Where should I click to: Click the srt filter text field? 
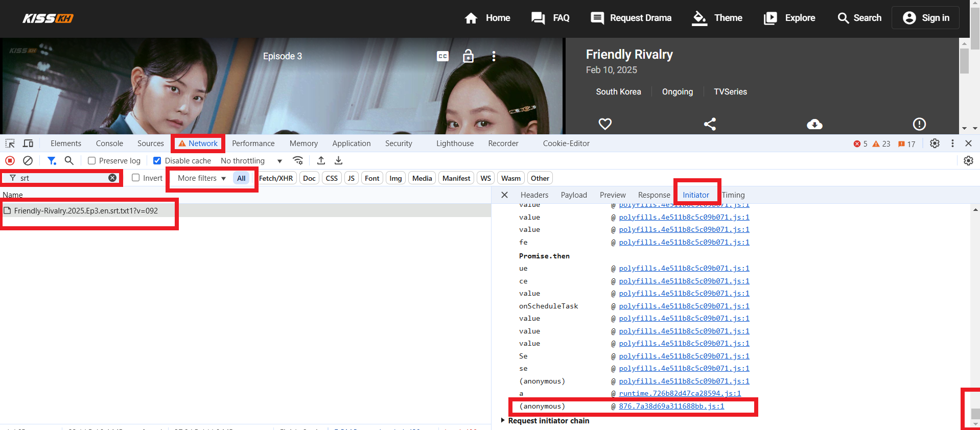[61, 178]
